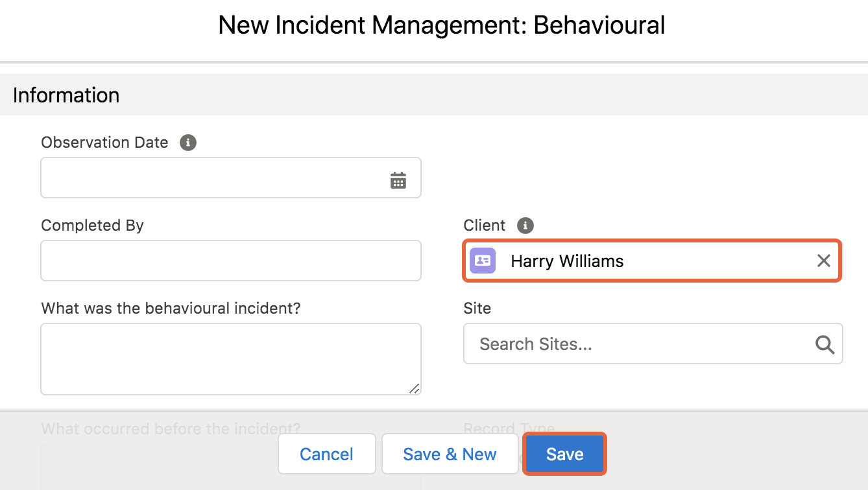Select the Harry Williams client entry
This screenshot has height=490, width=868.
coord(652,261)
